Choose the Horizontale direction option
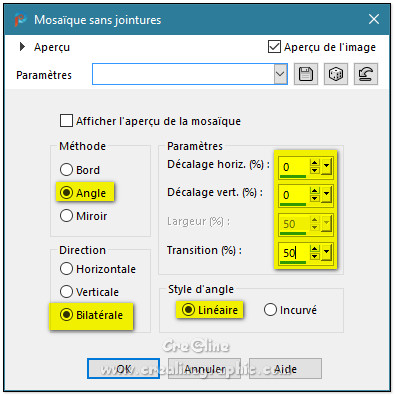This screenshot has width=395, height=396. [x=66, y=269]
